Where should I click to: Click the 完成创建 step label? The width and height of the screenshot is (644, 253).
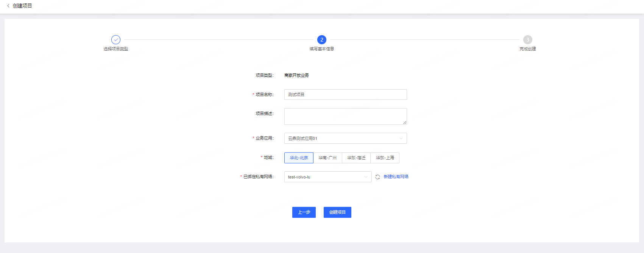(527, 49)
